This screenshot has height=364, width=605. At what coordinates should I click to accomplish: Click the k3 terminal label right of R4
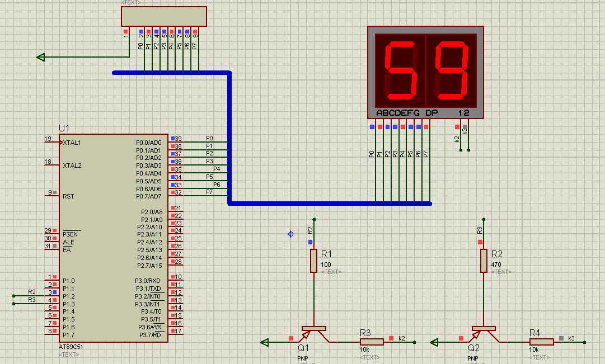coord(571,338)
